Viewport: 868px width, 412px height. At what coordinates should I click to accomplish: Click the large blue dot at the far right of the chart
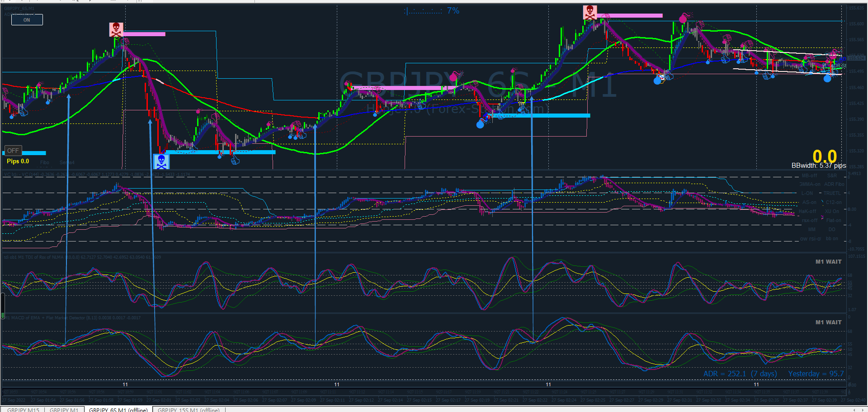[x=827, y=78]
